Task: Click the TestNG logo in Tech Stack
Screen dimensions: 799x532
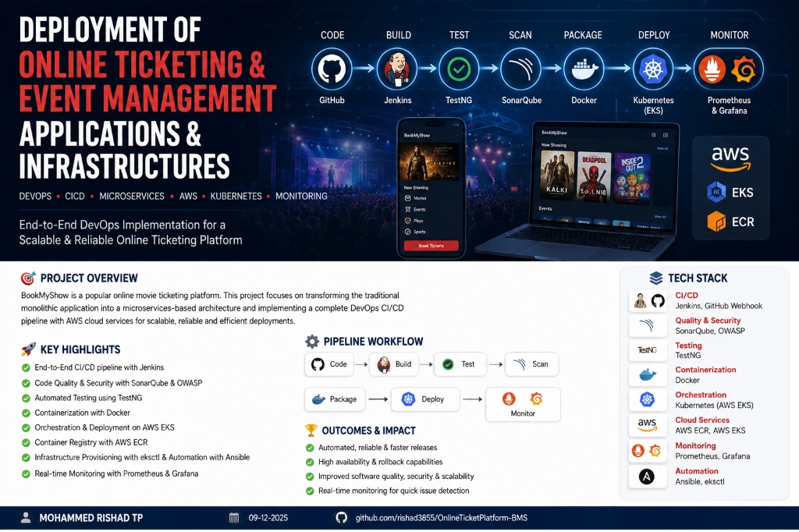Action: 647,350
